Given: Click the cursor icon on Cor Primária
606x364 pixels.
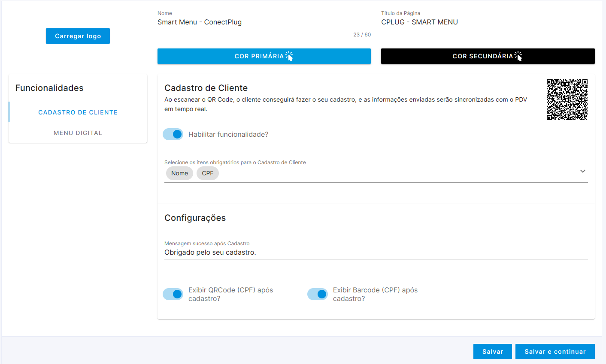Looking at the screenshot, I should pyautogui.click(x=289, y=56).
